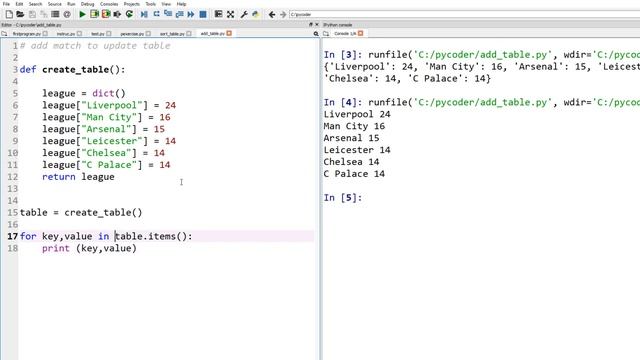This screenshot has width=640, height=360.
Task: Click print (key,value) on line 18
Action: 89,248
